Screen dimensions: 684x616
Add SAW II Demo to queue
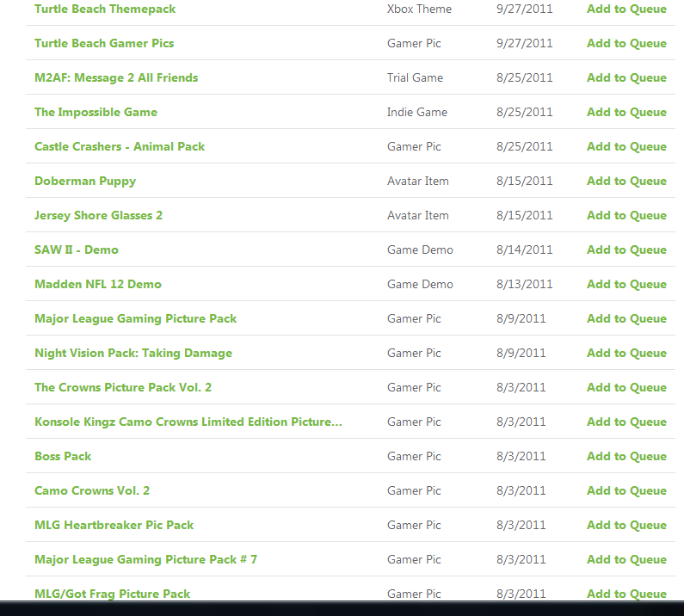(x=626, y=250)
